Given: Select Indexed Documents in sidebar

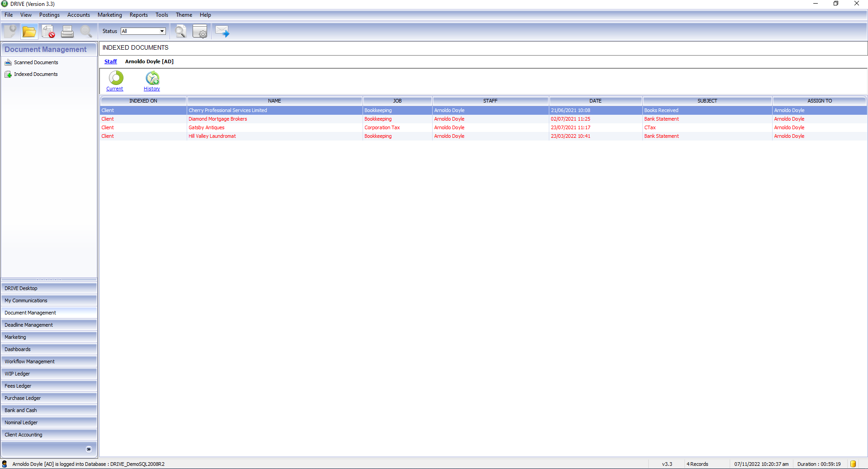Looking at the screenshot, I should 36,74.
